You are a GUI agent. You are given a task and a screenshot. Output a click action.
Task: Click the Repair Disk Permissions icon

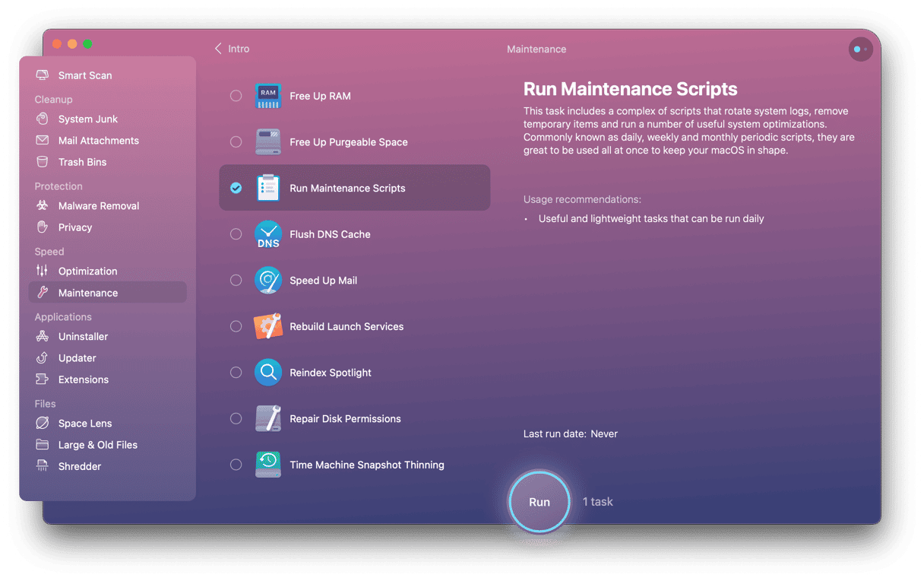coord(268,419)
